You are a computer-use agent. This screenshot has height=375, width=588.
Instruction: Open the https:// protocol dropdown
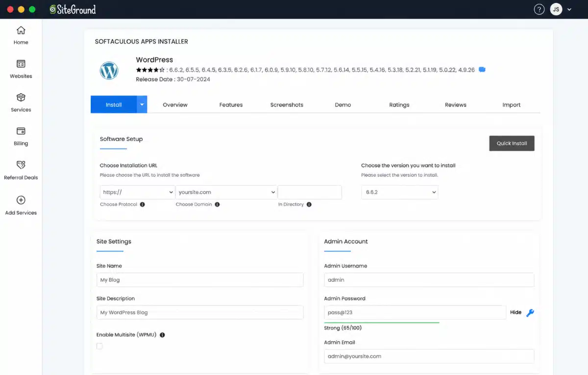pos(137,192)
